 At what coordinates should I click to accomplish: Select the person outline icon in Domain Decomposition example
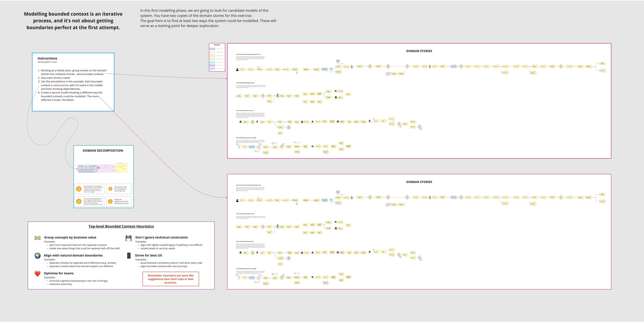99,167
